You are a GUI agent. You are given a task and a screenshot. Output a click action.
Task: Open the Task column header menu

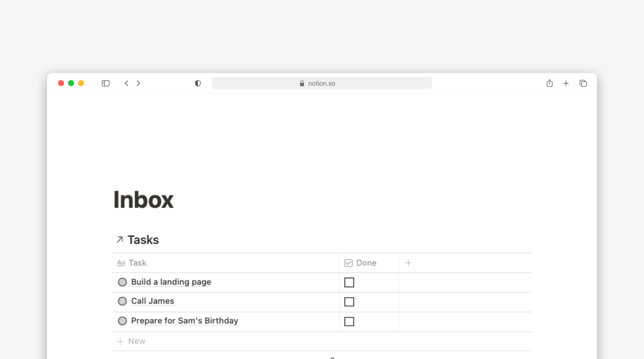click(x=137, y=263)
